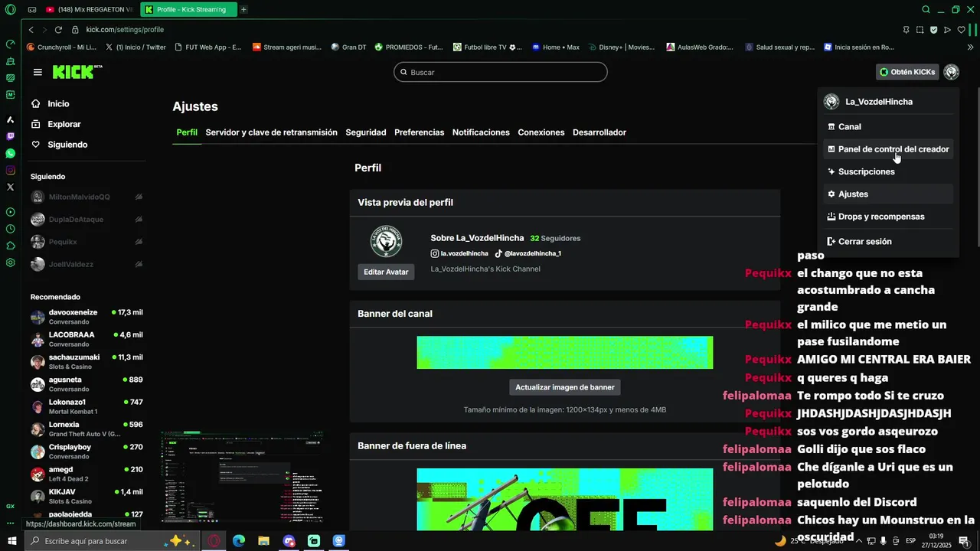Image resolution: width=980 pixels, height=551 pixels.
Task: Switch to the Mix REGGAETON YouTube tab
Action: (x=88, y=10)
